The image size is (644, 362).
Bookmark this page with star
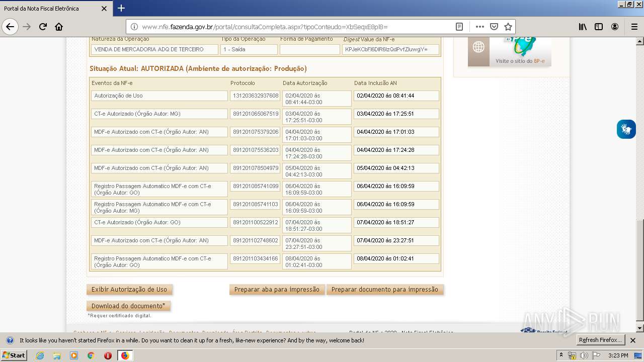(508, 27)
